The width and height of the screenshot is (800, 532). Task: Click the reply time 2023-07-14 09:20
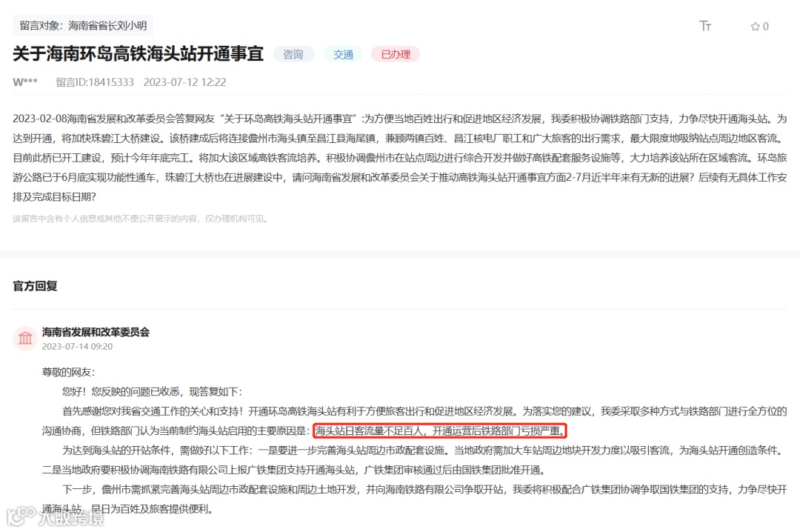pos(77,346)
